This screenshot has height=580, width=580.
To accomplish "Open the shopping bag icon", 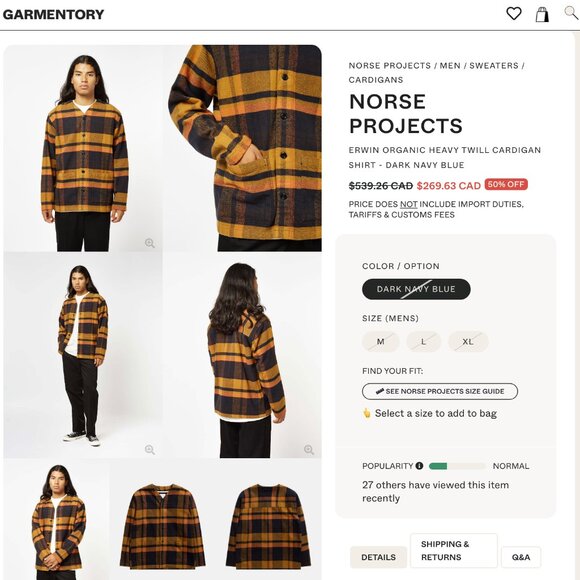I will tap(542, 14).
